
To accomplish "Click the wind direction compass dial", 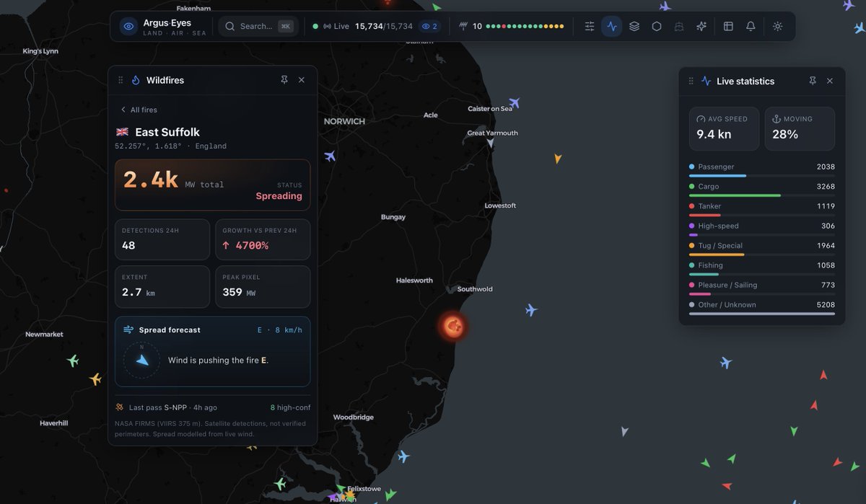I will pos(141,360).
